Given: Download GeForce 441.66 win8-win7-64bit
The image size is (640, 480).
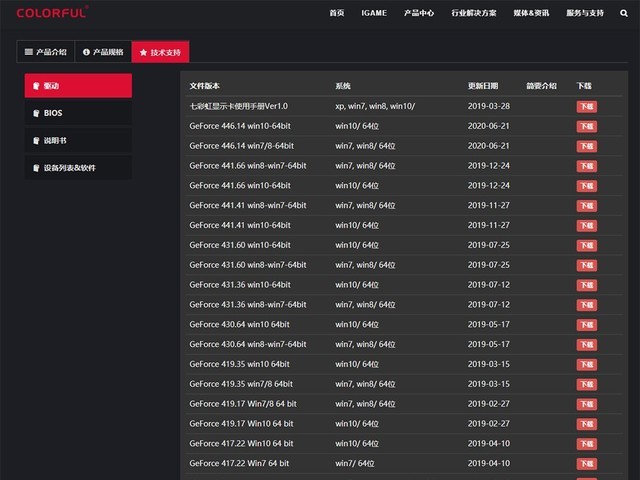Looking at the screenshot, I should coord(587,166).
